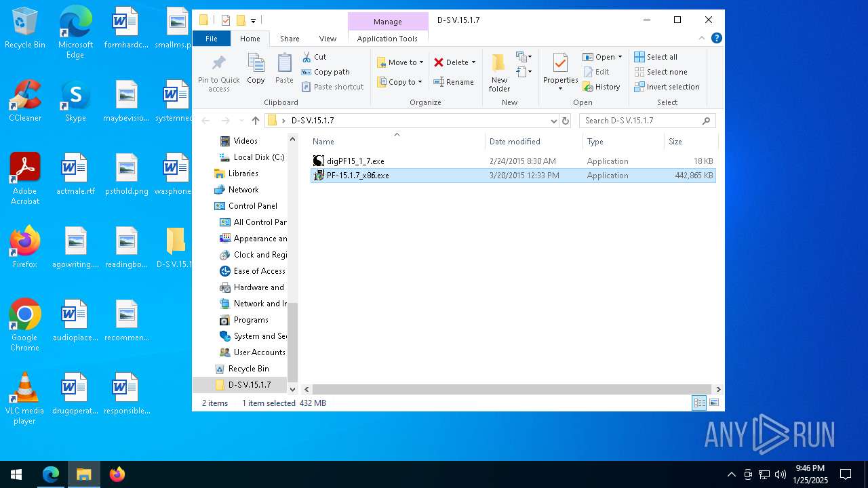
Task: Create a New folder
Action: [x=499, y=73]
